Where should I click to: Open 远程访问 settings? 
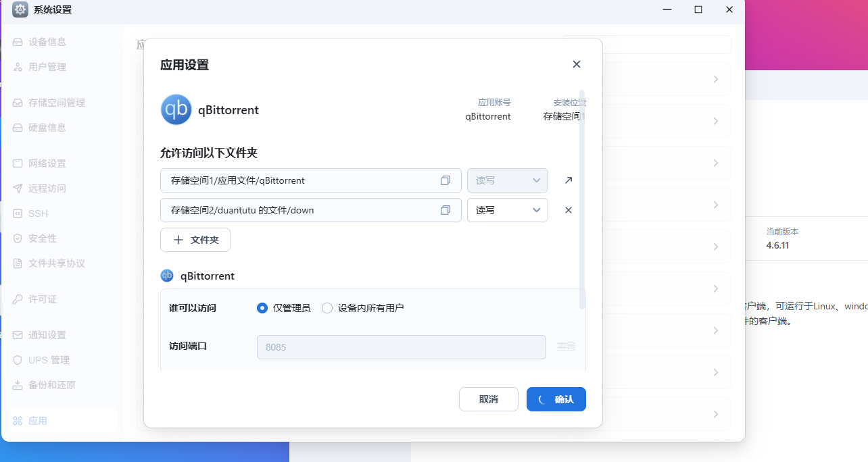pyautogui.click(x=47, y=188)
